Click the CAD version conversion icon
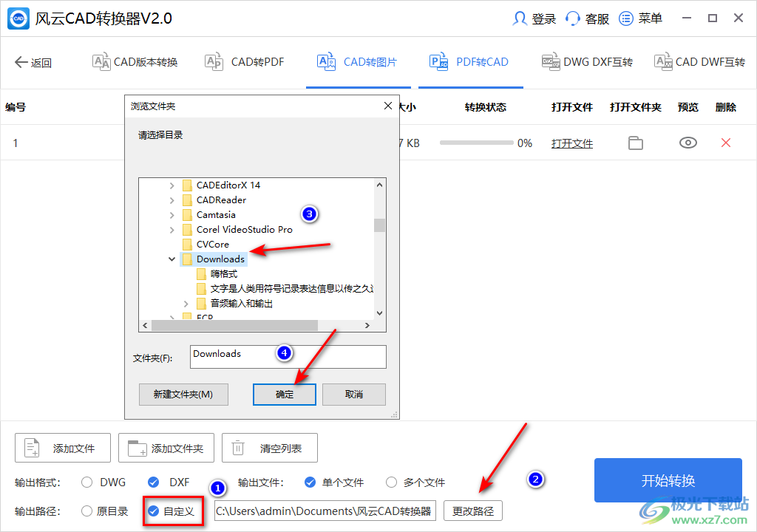The width and height of the screenshot is (757, 532). click(101, 62)
